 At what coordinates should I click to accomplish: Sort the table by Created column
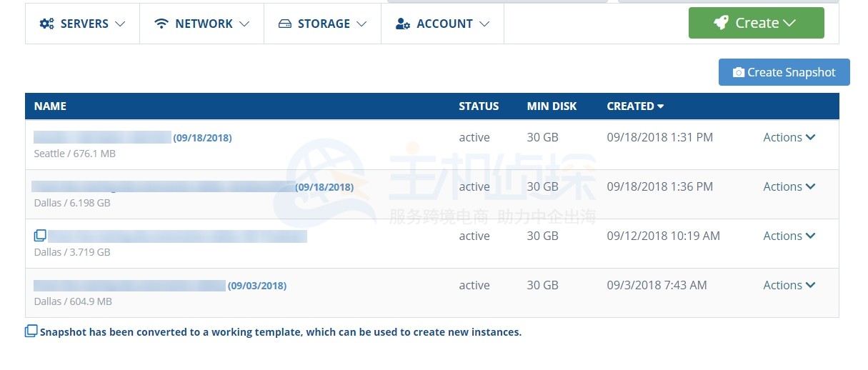tap(634, 106)
